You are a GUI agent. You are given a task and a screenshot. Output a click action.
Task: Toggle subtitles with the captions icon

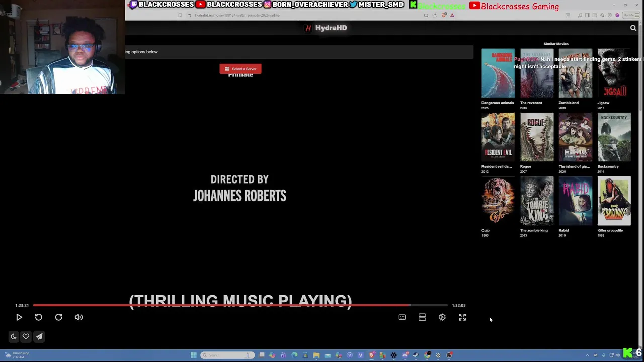[402, 317]
